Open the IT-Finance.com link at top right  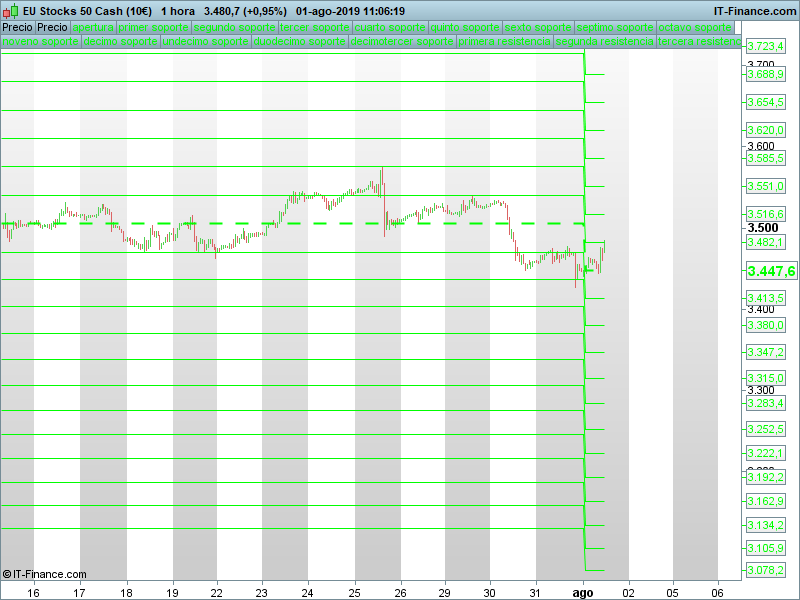tap(755, 11)
